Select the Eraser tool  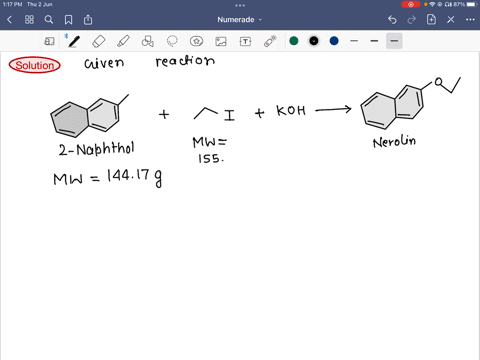[99, 41]
